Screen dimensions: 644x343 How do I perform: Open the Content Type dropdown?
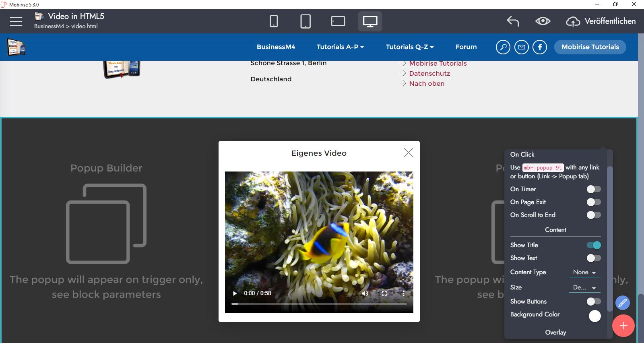coord(584,273)
